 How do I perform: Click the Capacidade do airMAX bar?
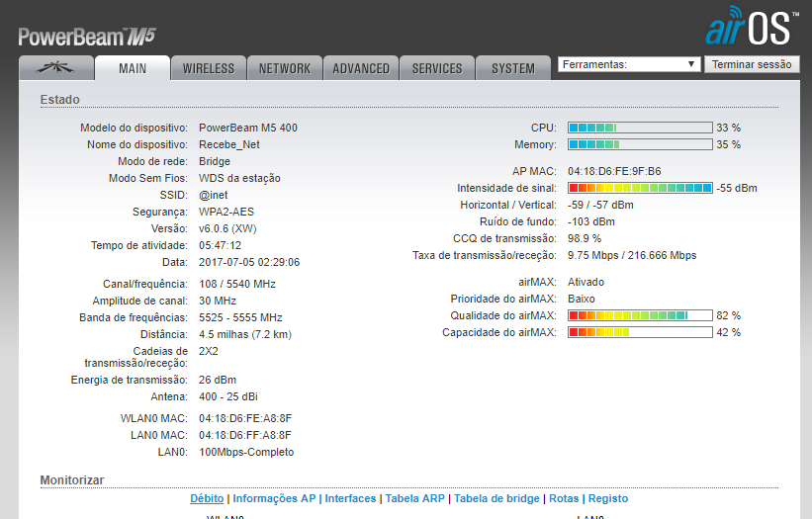[640, 332]
